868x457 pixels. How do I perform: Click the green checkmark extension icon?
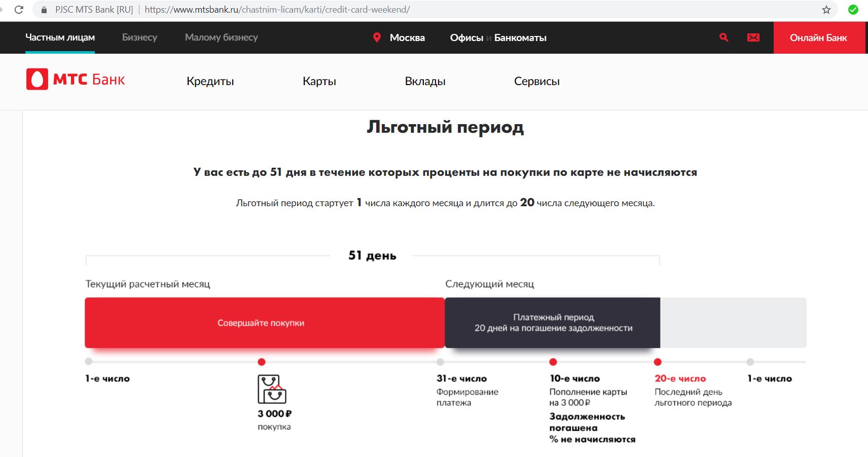(x=853, y=10)
